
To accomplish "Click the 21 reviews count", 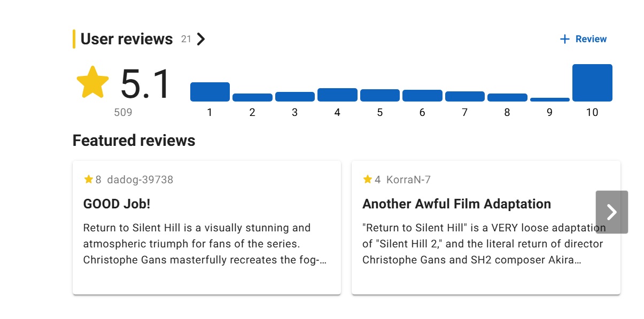I will pos(186,39).
